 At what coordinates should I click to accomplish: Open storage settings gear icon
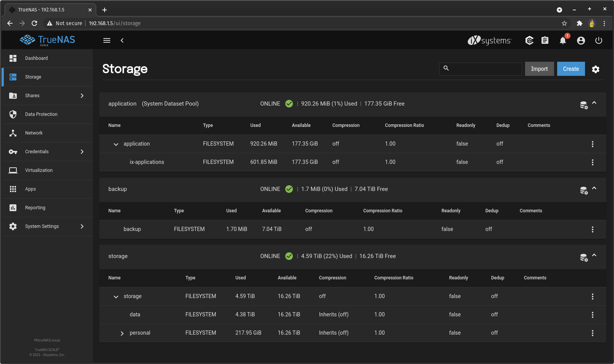point(595,69)
